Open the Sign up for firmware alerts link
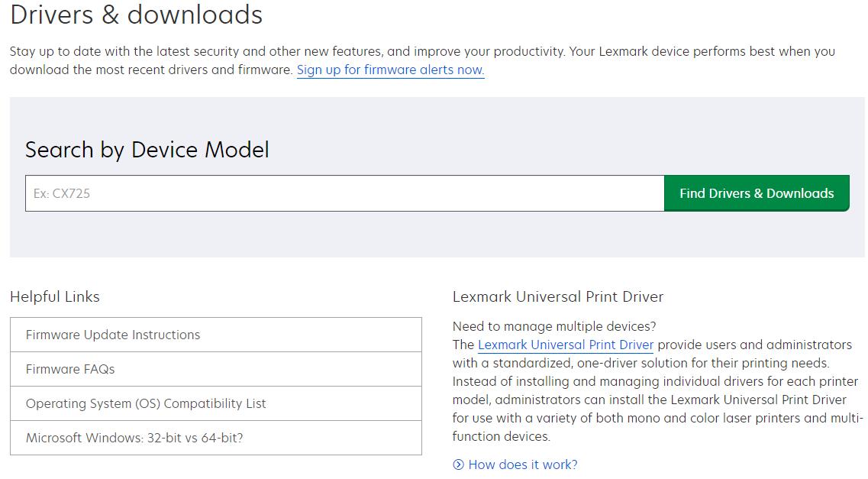 390,70
